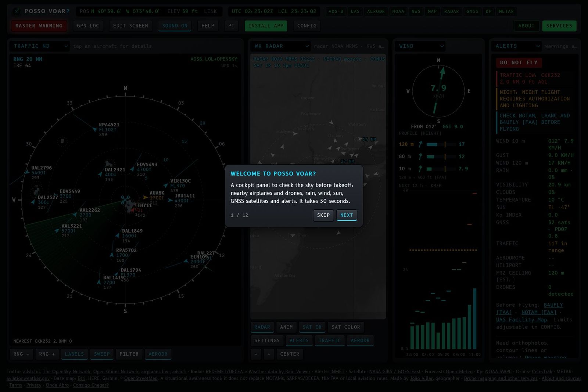
Task: Open the WIND panel dropdown
Action: pyautogui.click(x=420, y=46)
